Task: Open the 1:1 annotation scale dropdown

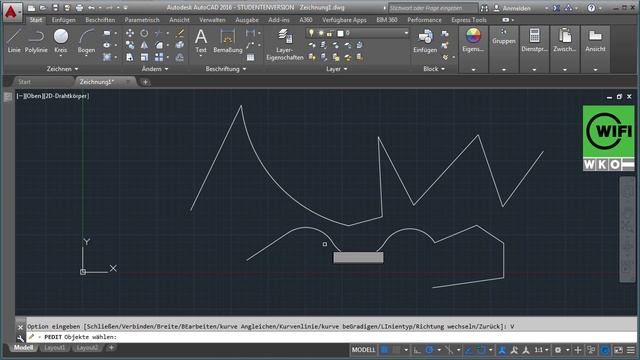Action: (541, 350)
